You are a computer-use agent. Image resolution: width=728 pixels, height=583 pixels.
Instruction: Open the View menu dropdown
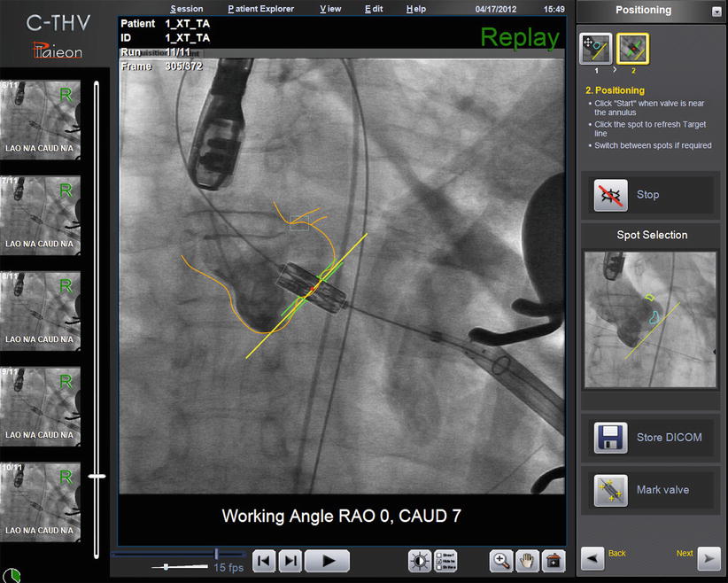[x=329, y=9]
